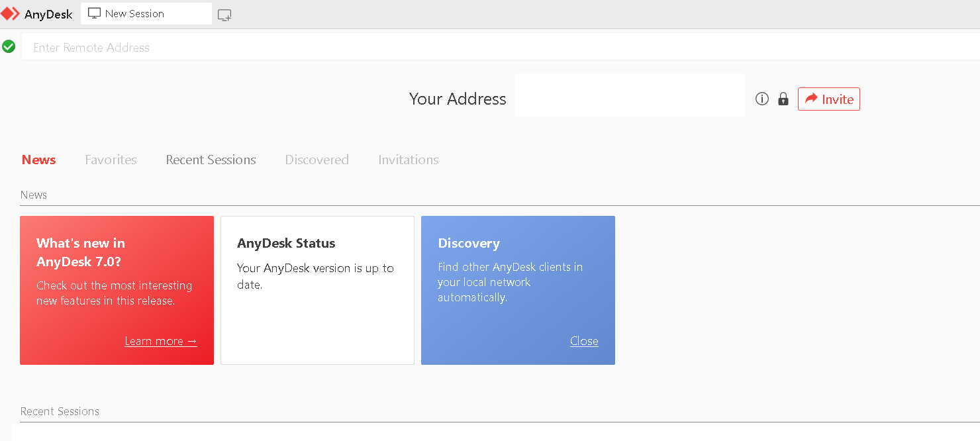This screenshot has width=980, height=441.
Task: Click the info icon beside Your Address
Action: (x=762, y=99)
